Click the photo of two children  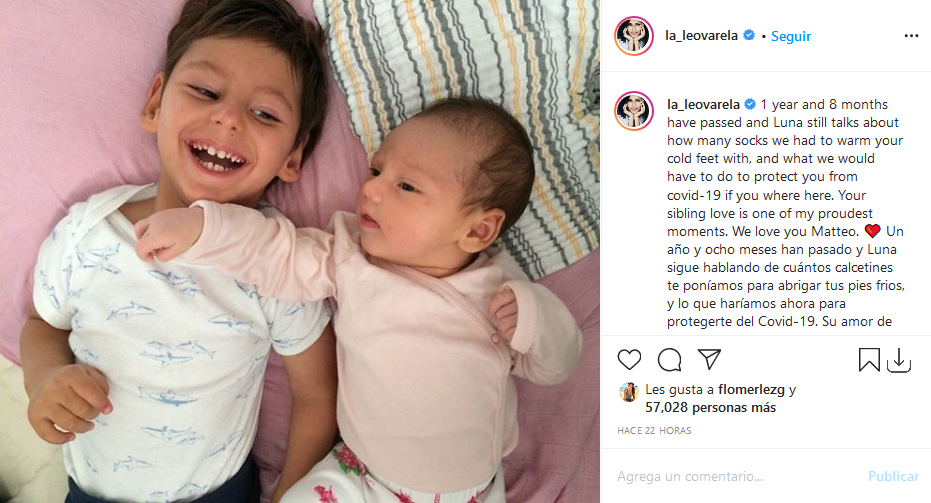pos(300,252)
